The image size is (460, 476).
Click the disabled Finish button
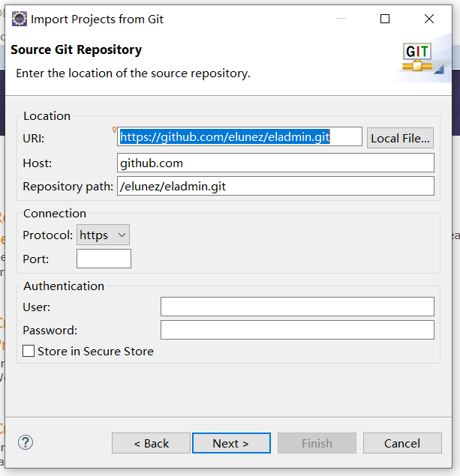tap(317, 443)
